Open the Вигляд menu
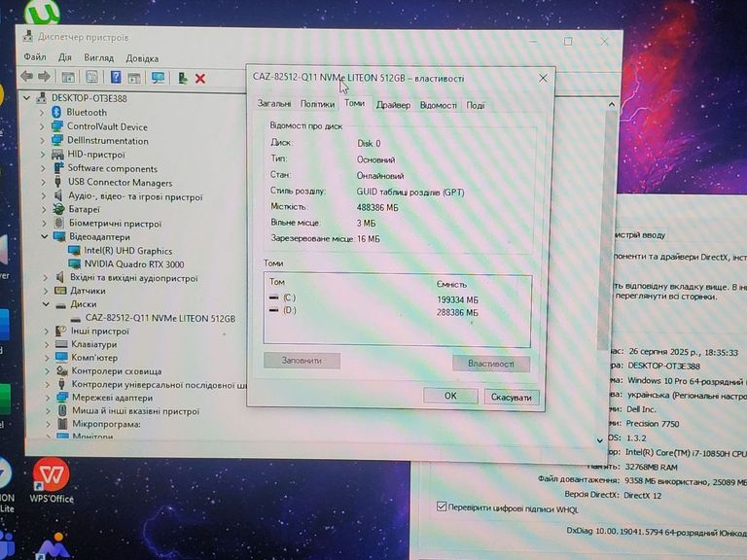 click(98, 58)
